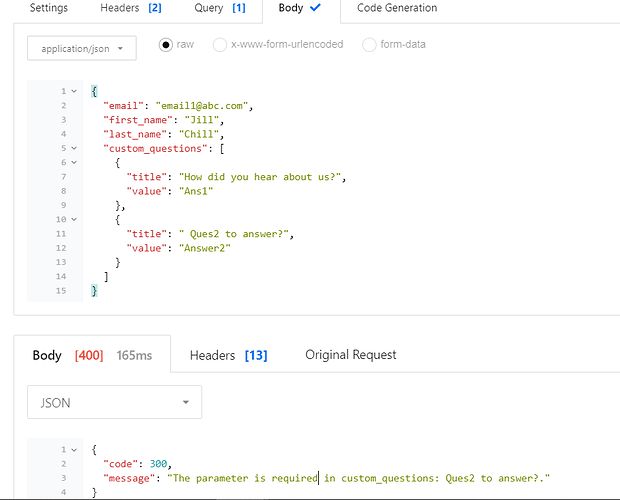
Task: Collapse the custom_questions array fold arrow
Action: pos(74,148)
